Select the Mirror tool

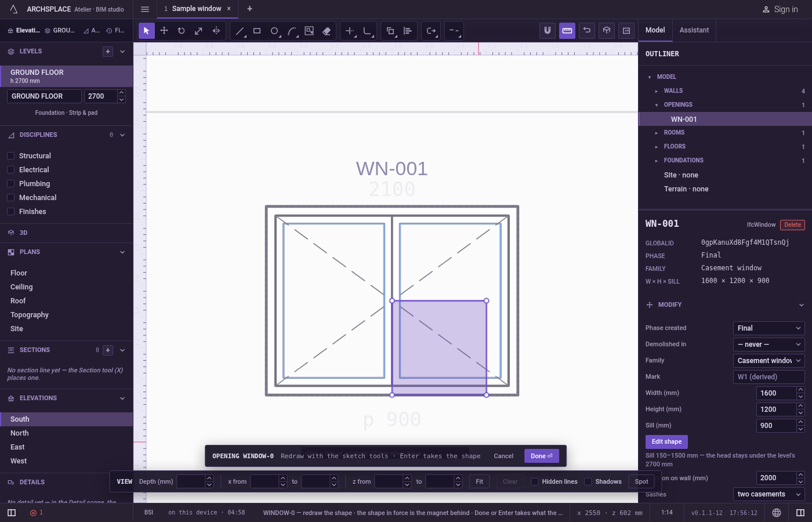tap(216, 31)
